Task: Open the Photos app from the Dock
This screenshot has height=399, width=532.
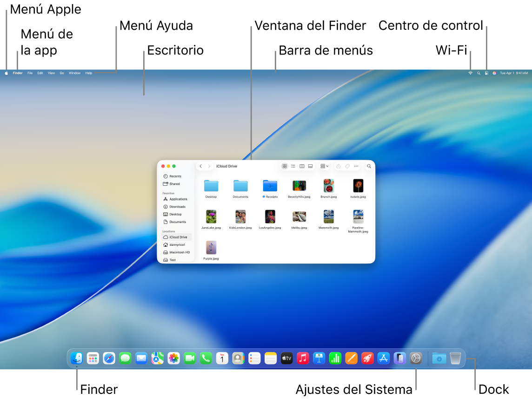Action: tap(173, 358)
